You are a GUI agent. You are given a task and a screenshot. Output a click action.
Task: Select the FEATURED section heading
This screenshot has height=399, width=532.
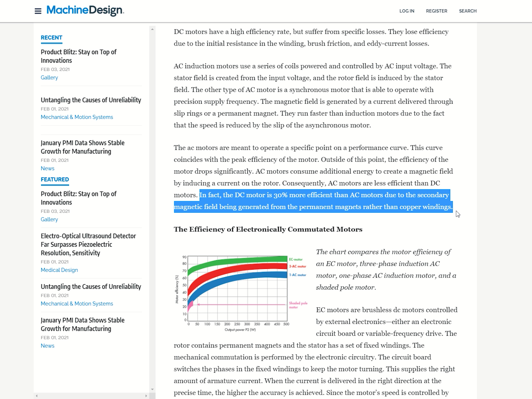click(x=55, y=180)
